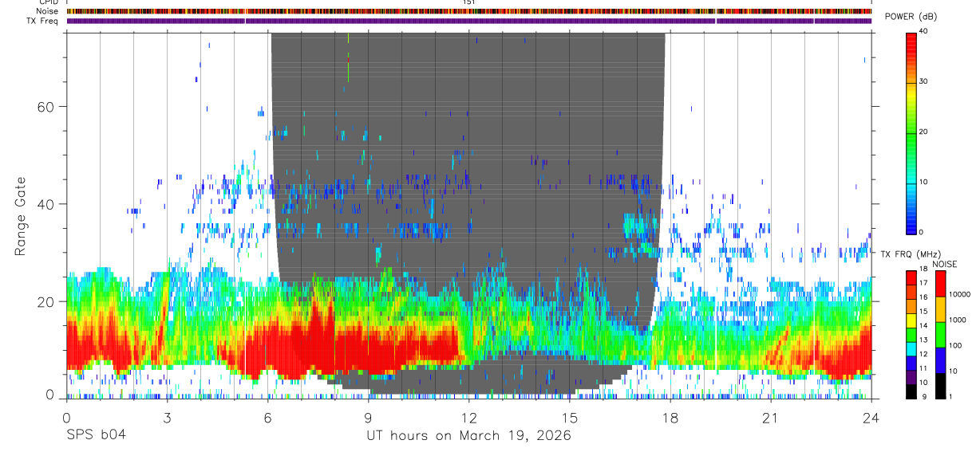Image resolution: width=980 pixels, height=452 pixels.
Task: Click the 'UT hours on March 19, 2026' caption
Action: [x=468, y=435]
